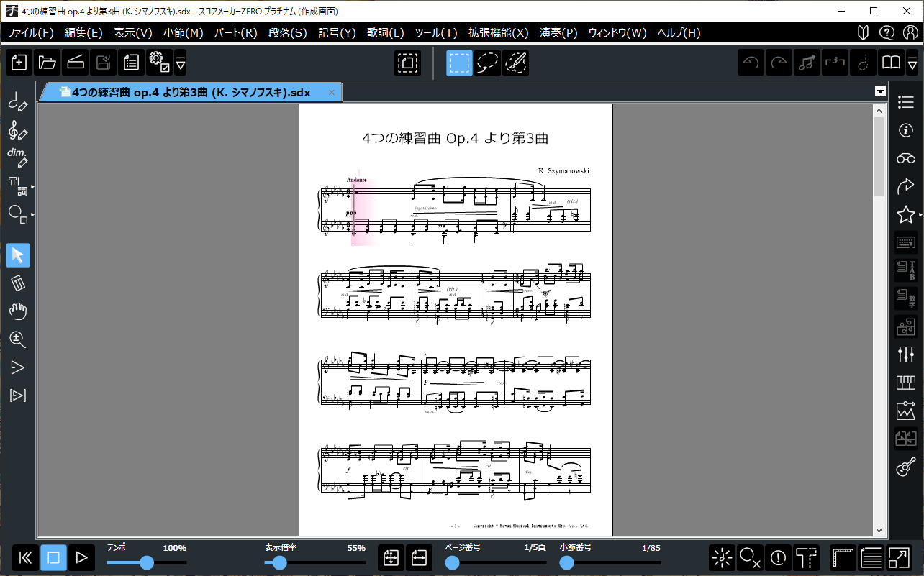Click the dotted note icon
Image resolution: width=924 pixels, height=576 pixels.
(864, 63)
